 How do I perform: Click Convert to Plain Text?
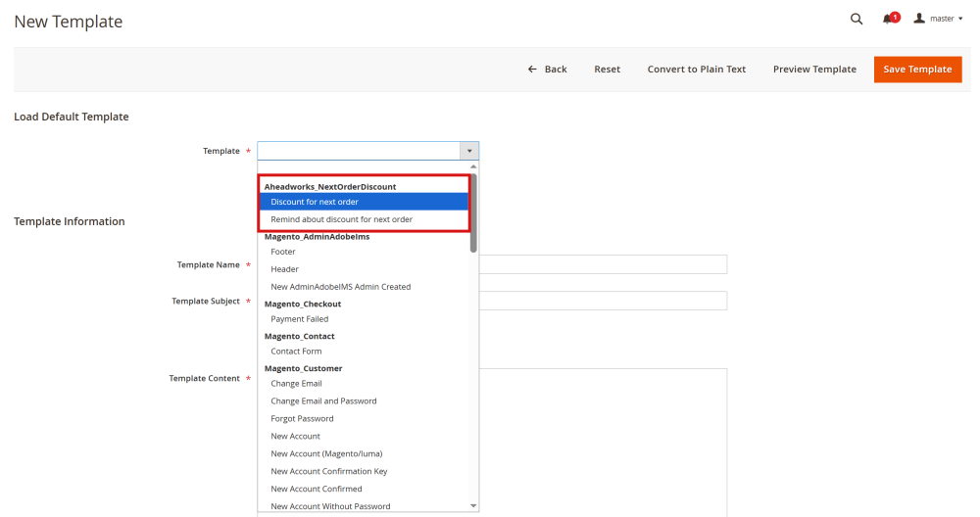coord(696,70)
